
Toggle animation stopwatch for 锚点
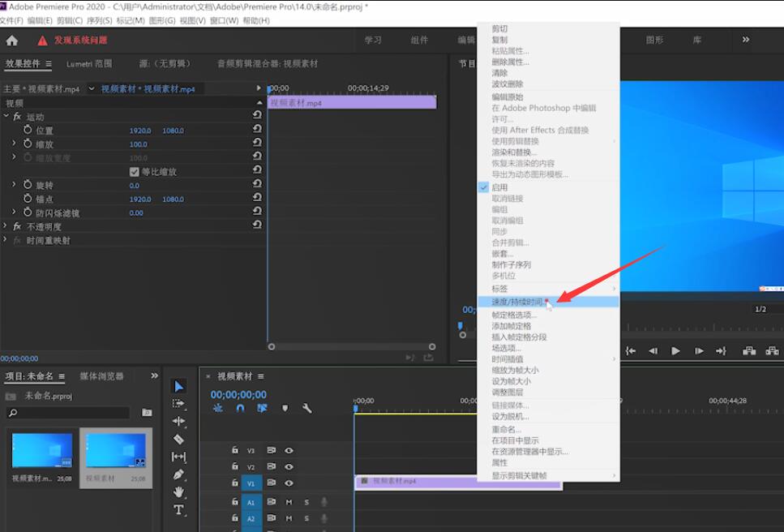click(x=28, y=199)
